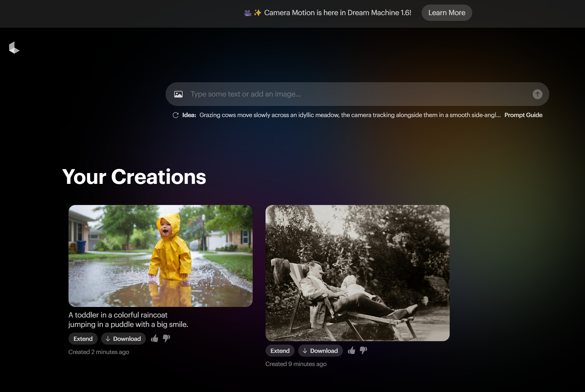Image resolution: width=585 pixels, height=392 pixels.
Task: Click the Luma logo icon
Action: coord(14,48)
